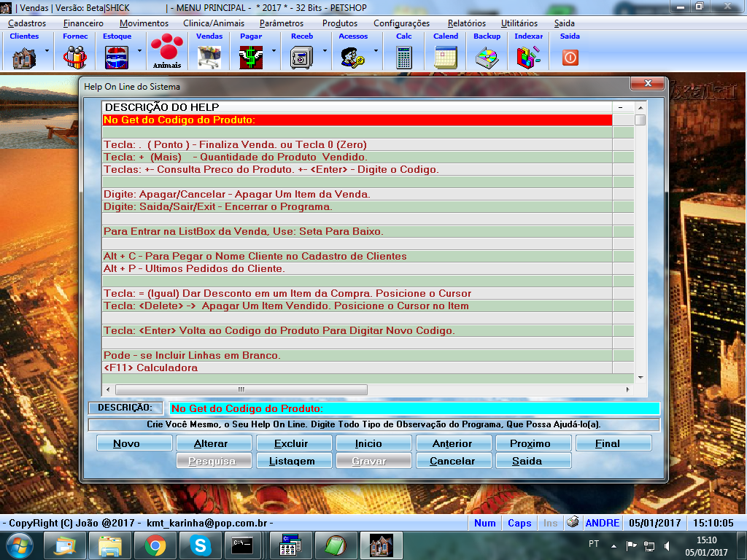The width and height of the screenshot is (747, 560).
Task: Run the Indexar icon
Action: pos(528,58)
